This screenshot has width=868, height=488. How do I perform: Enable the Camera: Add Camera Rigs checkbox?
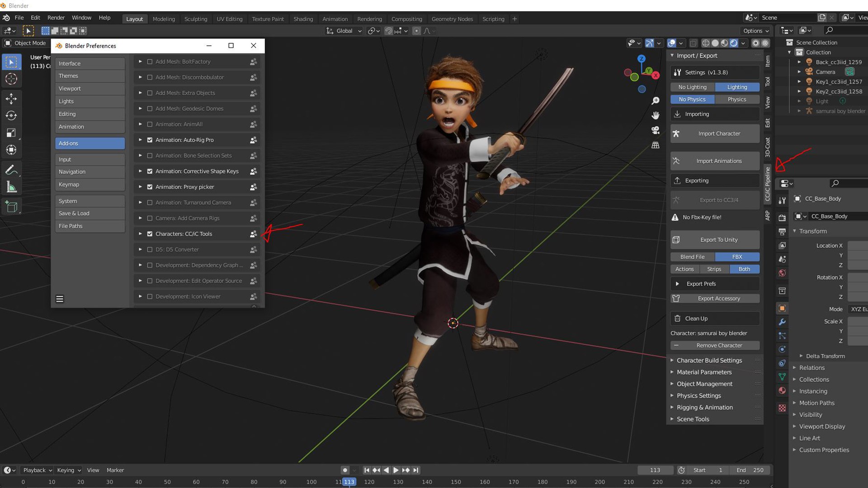[x=150, y=219]
